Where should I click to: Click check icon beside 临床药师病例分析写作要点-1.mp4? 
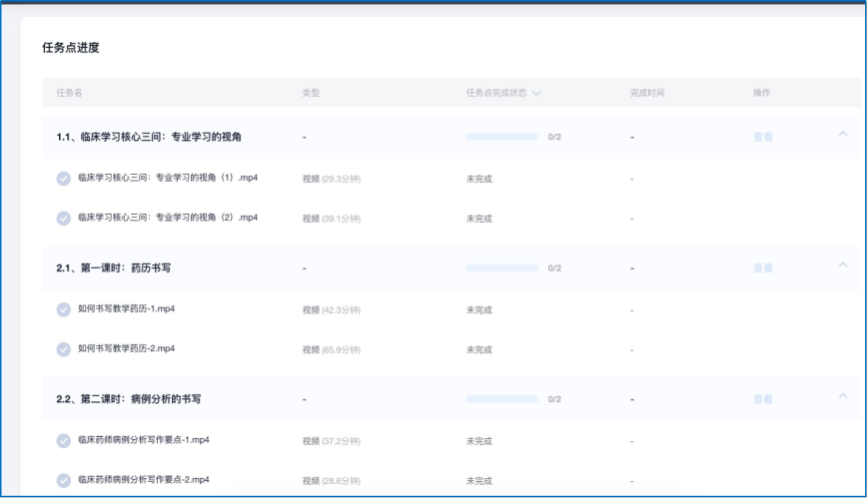pos(64,440)
